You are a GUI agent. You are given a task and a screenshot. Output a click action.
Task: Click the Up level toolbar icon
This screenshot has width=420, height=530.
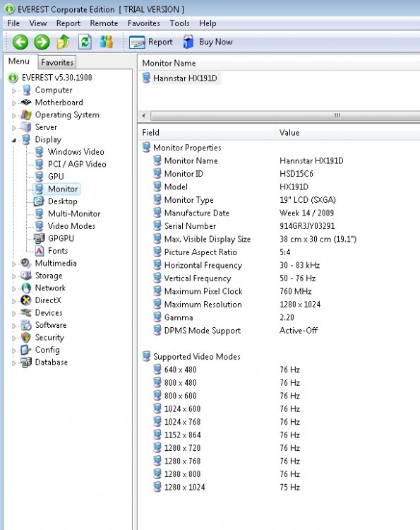click(63, 42)
